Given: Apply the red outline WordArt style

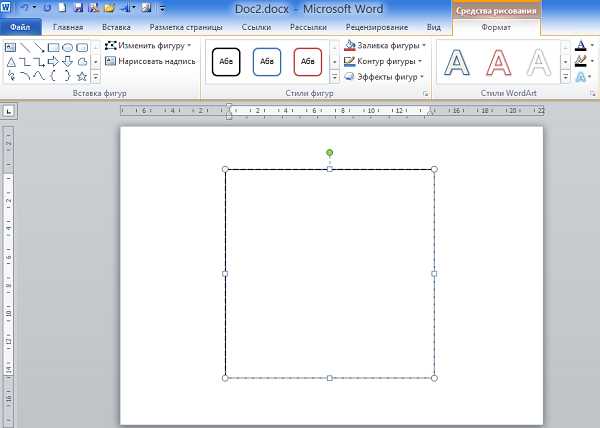Looking at the screenshot, I should pos(498,62).
